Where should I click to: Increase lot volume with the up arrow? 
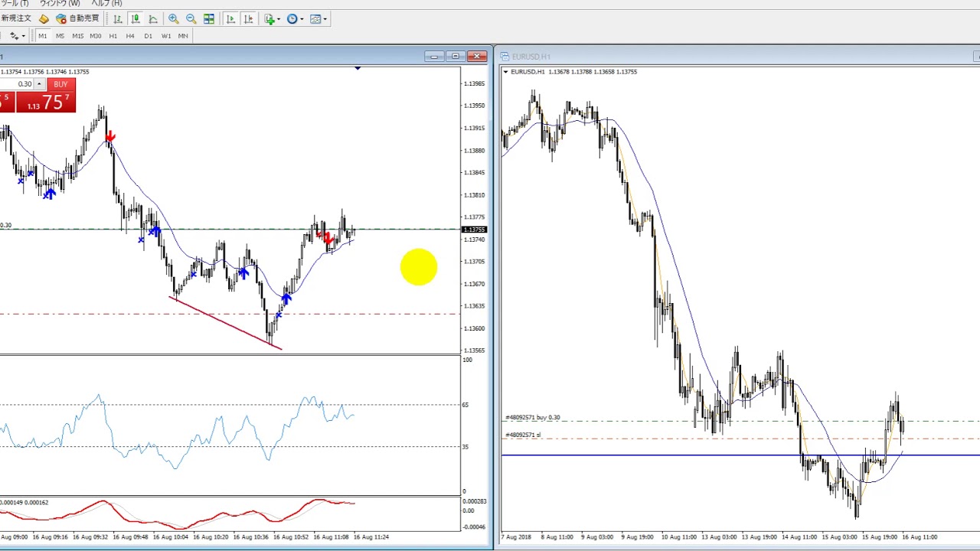39,83
